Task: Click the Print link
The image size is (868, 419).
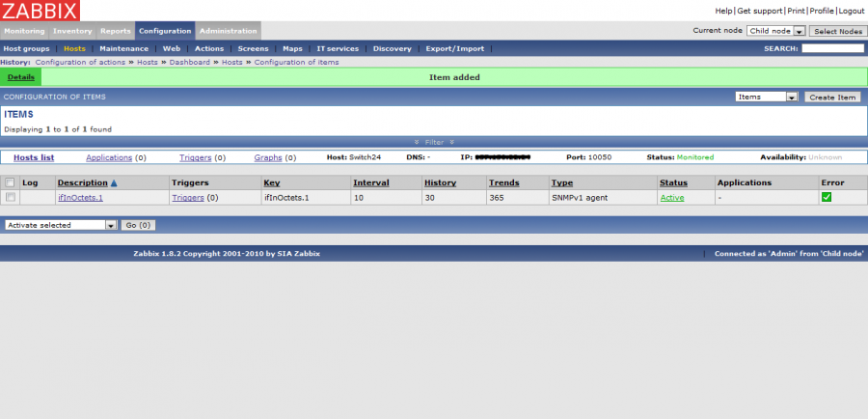Action: (x=796, y=11)
